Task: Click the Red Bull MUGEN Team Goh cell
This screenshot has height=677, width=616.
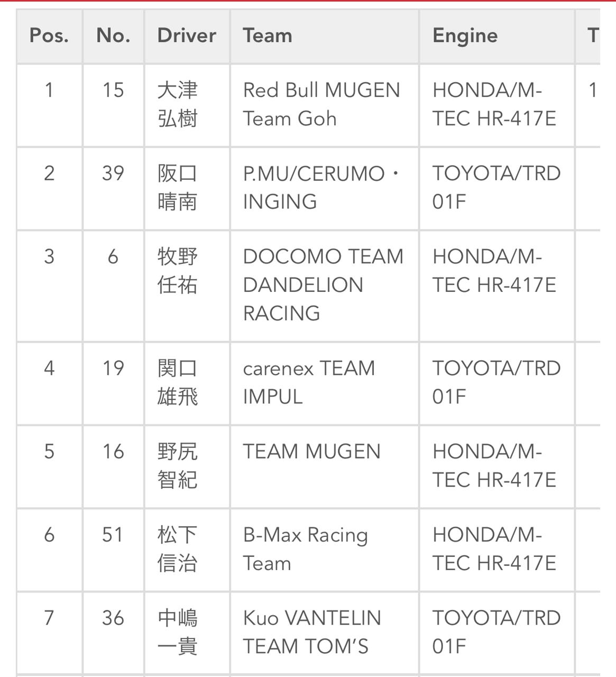Action: (325, 105)
